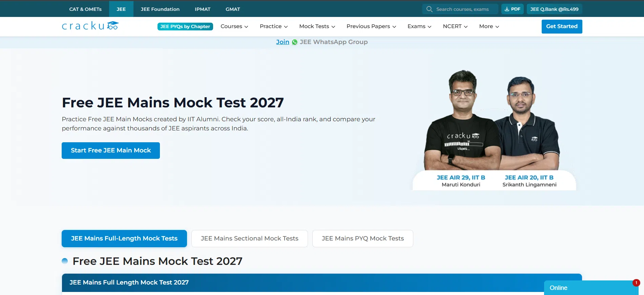This screenshot has width=644, height=295.
Task: Open JEE PYQs by Chapter badge
Action: tap(185, 26)
